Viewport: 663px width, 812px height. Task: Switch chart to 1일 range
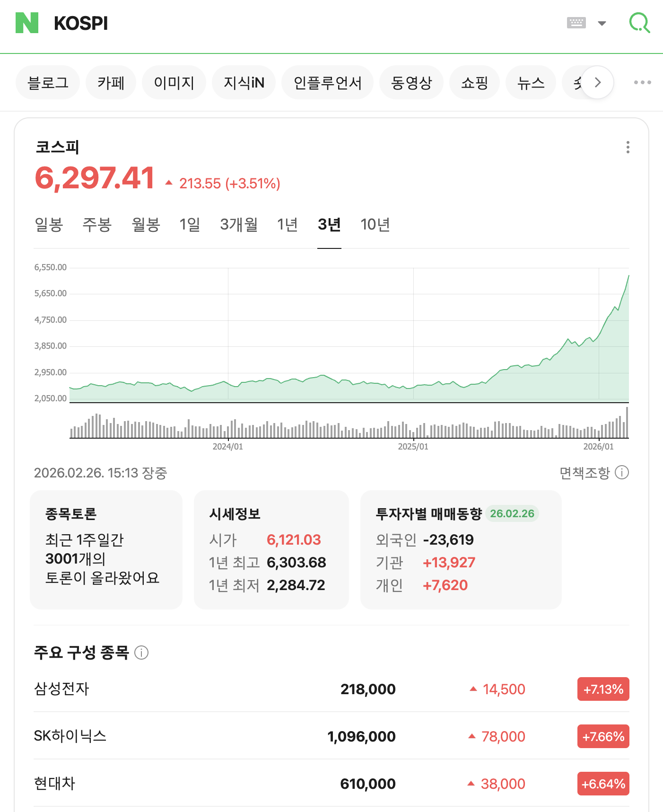click(190, 224)
